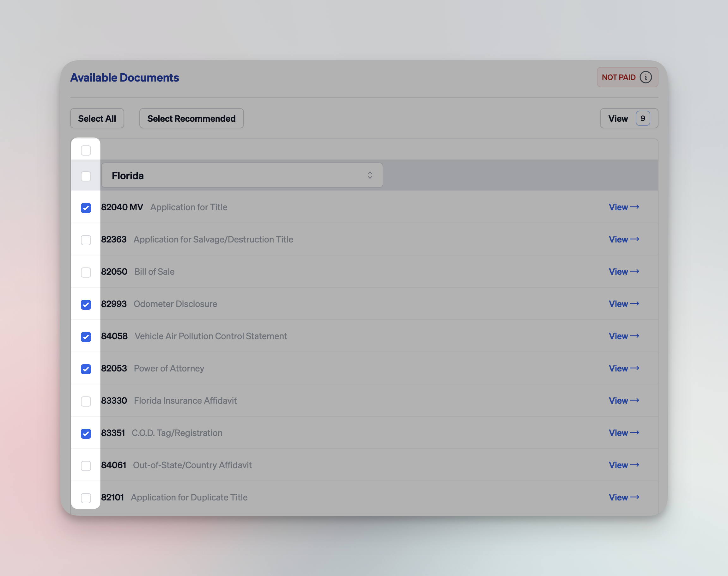View the 83330 Florida Insurance Affidavit
This screenshot has width=728, height=576.
click(624, 401)
